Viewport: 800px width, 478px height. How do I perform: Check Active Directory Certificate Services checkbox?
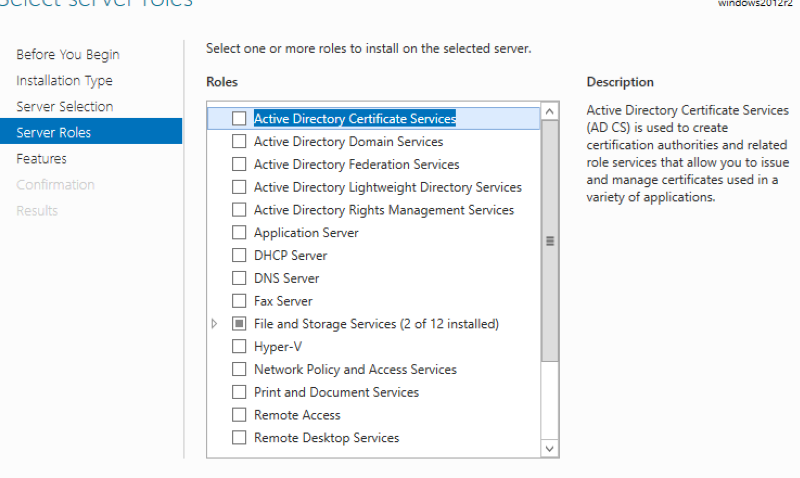239,118
